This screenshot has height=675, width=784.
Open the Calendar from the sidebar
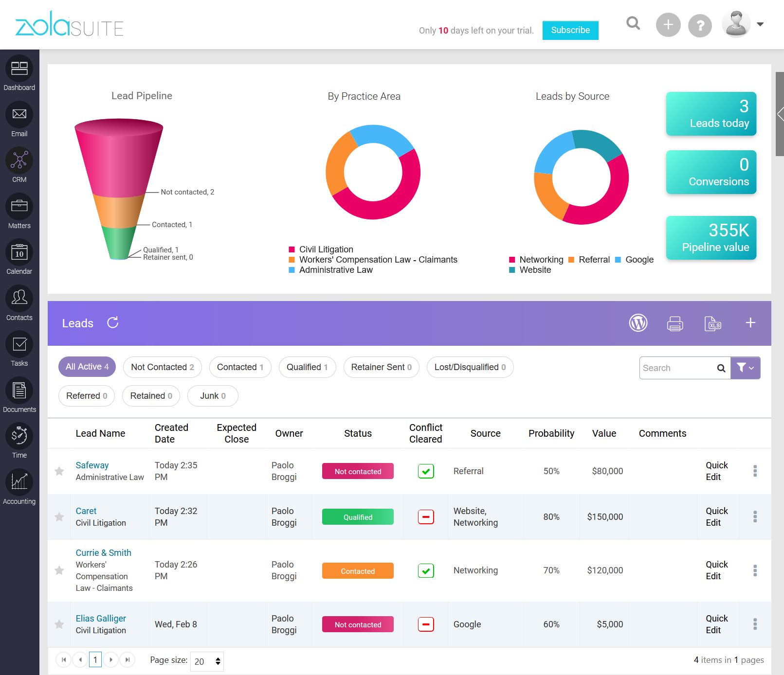[19, 256]
